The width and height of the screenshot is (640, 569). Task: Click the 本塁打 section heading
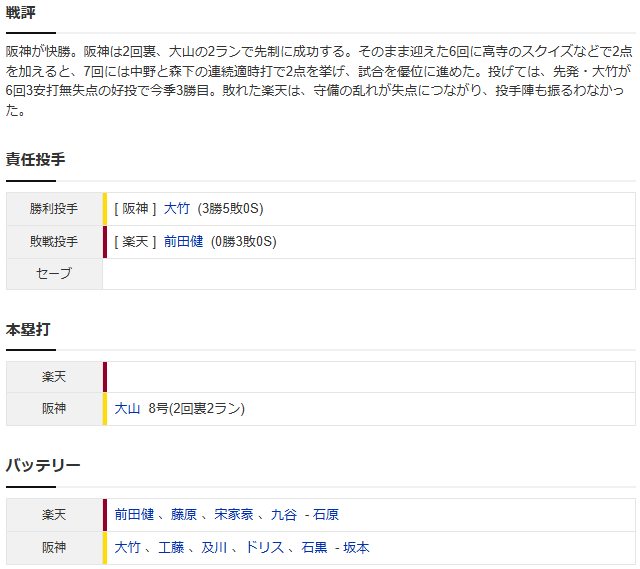point(28,329)
